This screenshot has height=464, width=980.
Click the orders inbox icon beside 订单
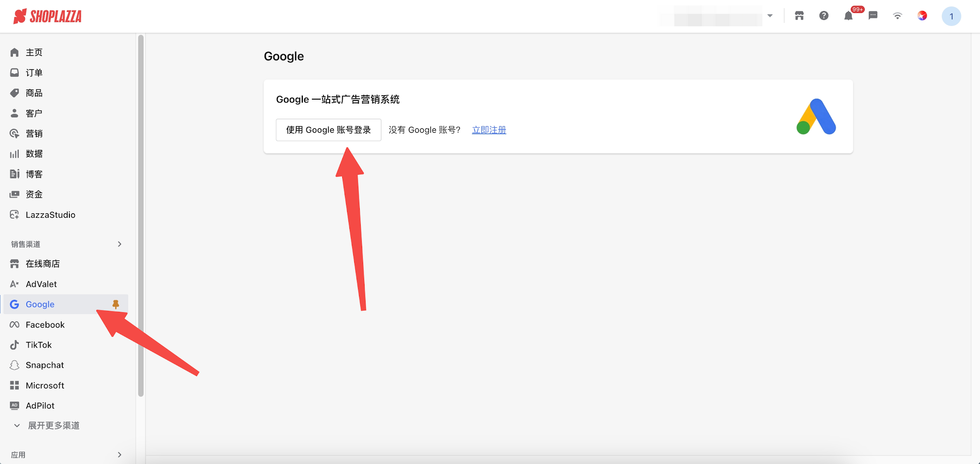(14, 72)
